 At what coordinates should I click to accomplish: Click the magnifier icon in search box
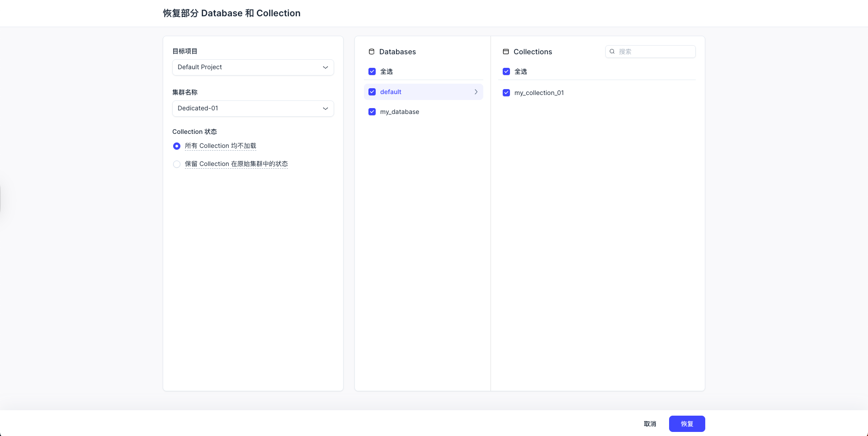pos(612,52)
